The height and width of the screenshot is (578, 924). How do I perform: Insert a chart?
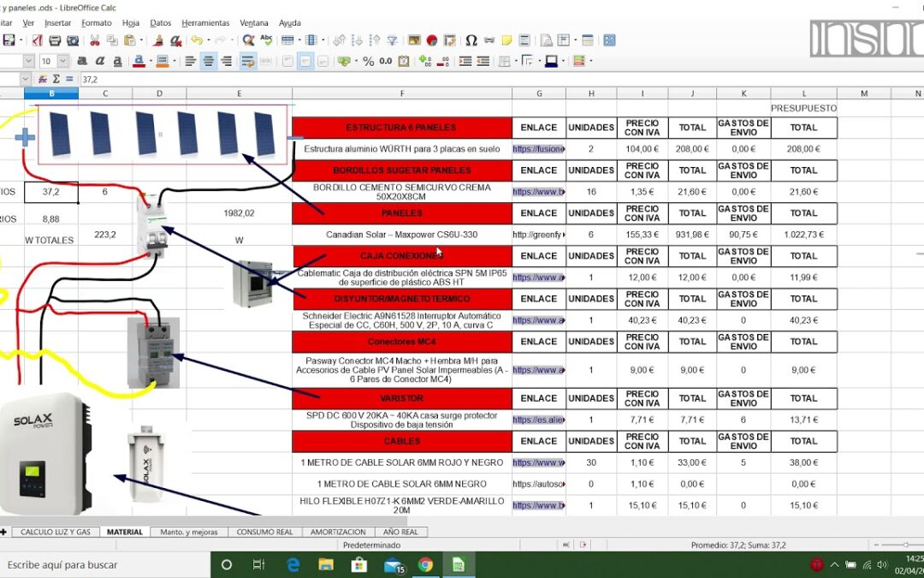[432, 40]
